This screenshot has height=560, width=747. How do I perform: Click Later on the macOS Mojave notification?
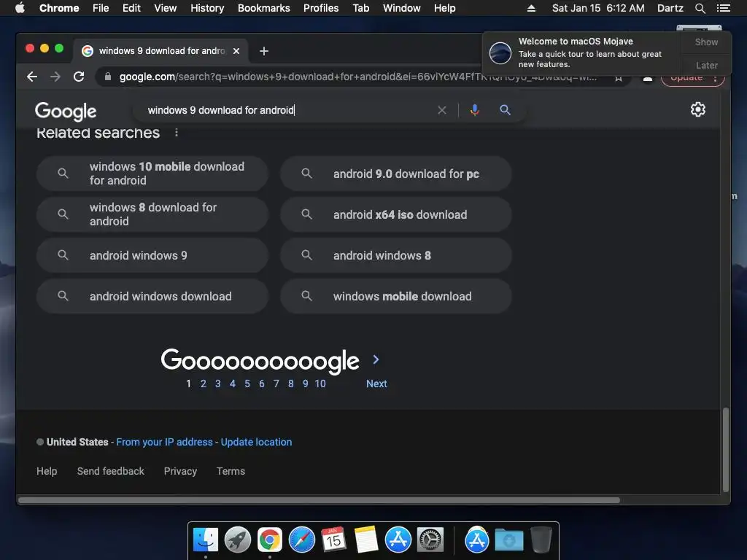(706, 65)
